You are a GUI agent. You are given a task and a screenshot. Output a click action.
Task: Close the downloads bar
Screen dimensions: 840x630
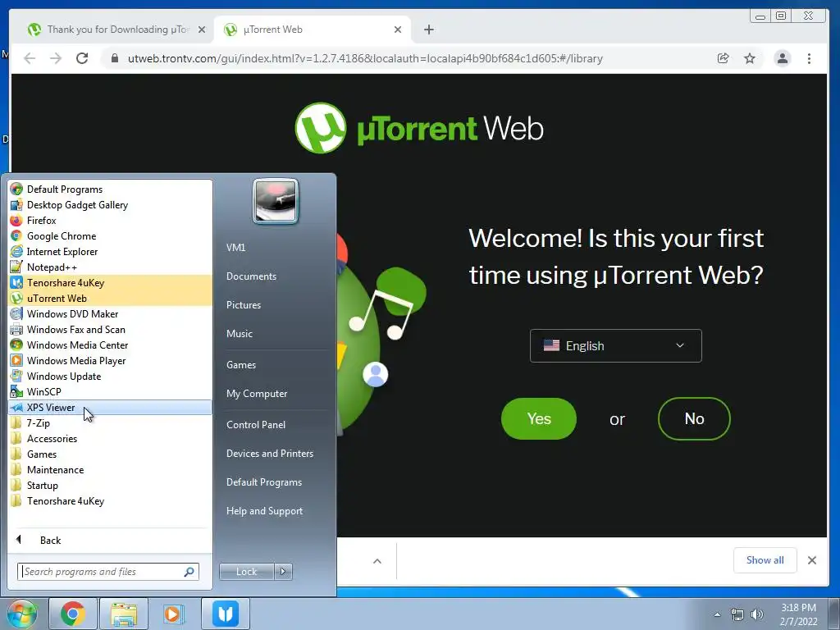coord(811,559)
